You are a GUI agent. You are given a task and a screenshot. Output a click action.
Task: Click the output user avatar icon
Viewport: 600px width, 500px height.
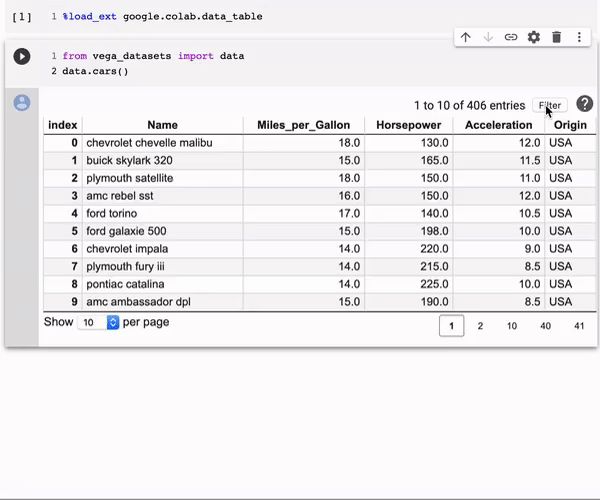[21, 102]
